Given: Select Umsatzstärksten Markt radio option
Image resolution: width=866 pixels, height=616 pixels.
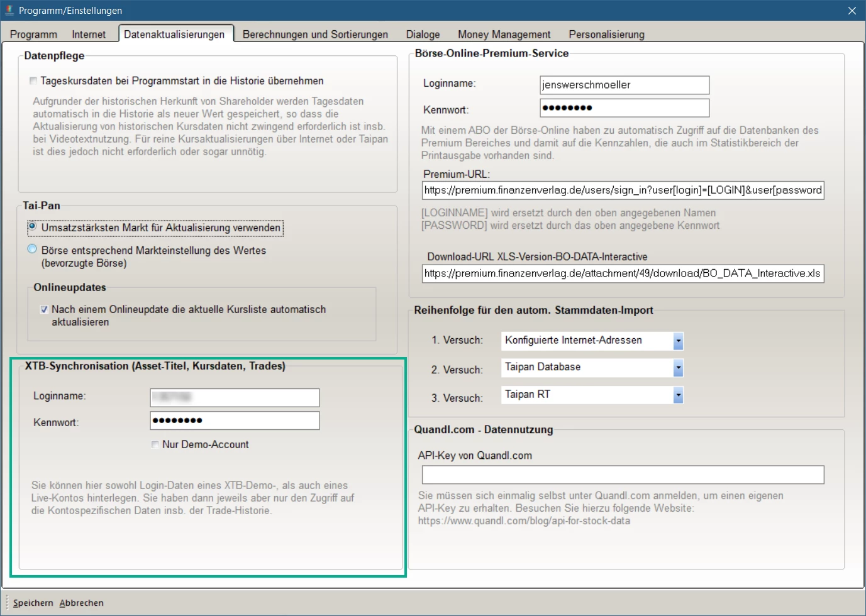Looking at the screenshot, I should click(x=33, y=227).
